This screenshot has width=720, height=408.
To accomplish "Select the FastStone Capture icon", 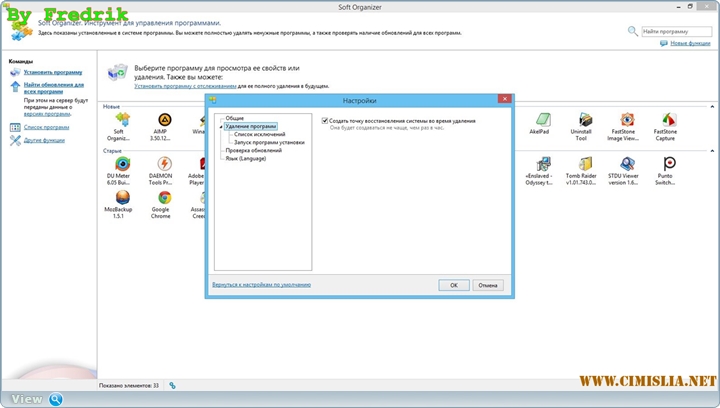I will pyautogui.click(x=665, y=122).
